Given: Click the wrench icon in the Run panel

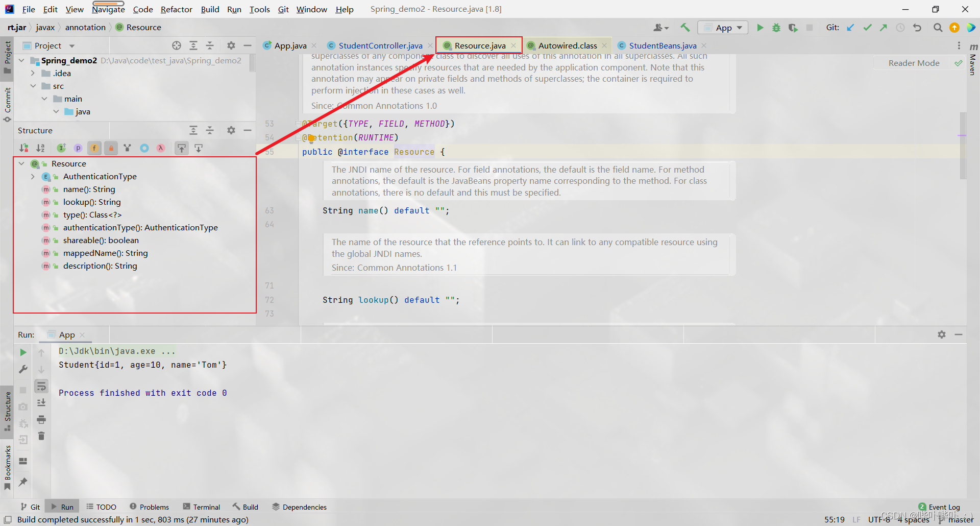Looking at the screenshot, I should coord(23,369).
